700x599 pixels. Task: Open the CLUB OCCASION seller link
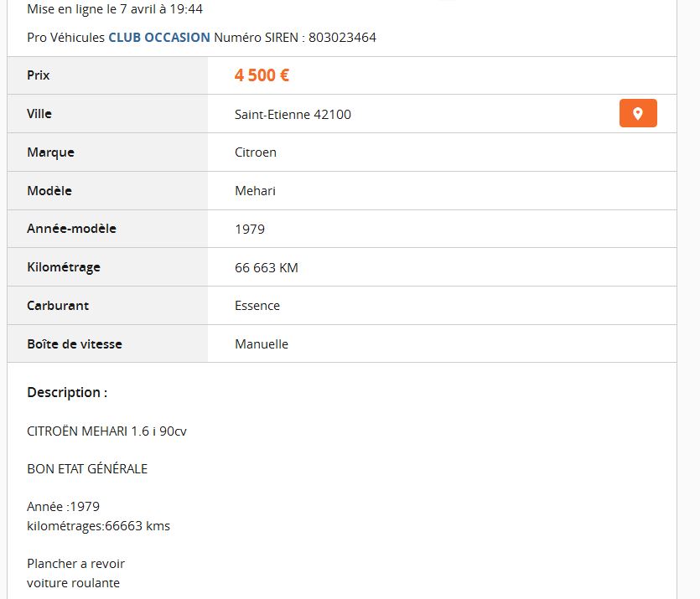(159, 38)
